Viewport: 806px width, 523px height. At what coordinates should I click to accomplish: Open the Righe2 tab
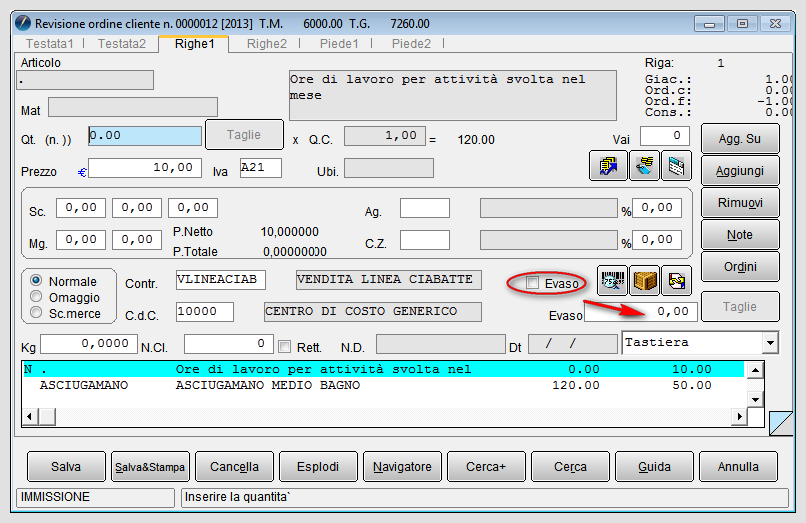pyautogui.click(x=267, y=44)
